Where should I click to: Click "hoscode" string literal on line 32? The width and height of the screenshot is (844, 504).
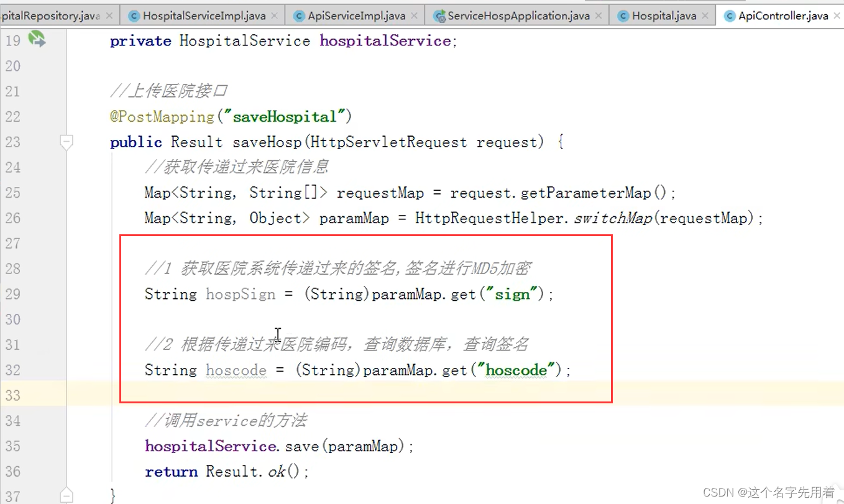point(516,370)
